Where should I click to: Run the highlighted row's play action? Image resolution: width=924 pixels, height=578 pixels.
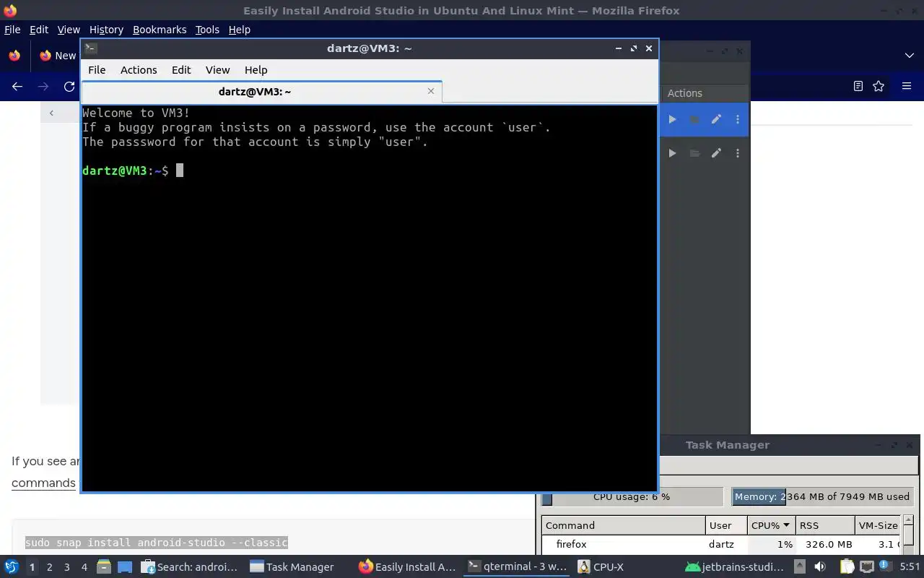pos(672,119)
